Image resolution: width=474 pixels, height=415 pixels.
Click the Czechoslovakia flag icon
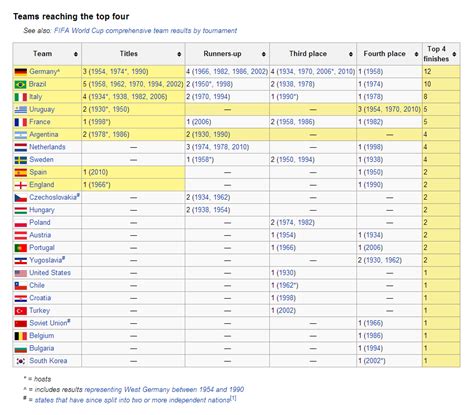pos(21,198)
